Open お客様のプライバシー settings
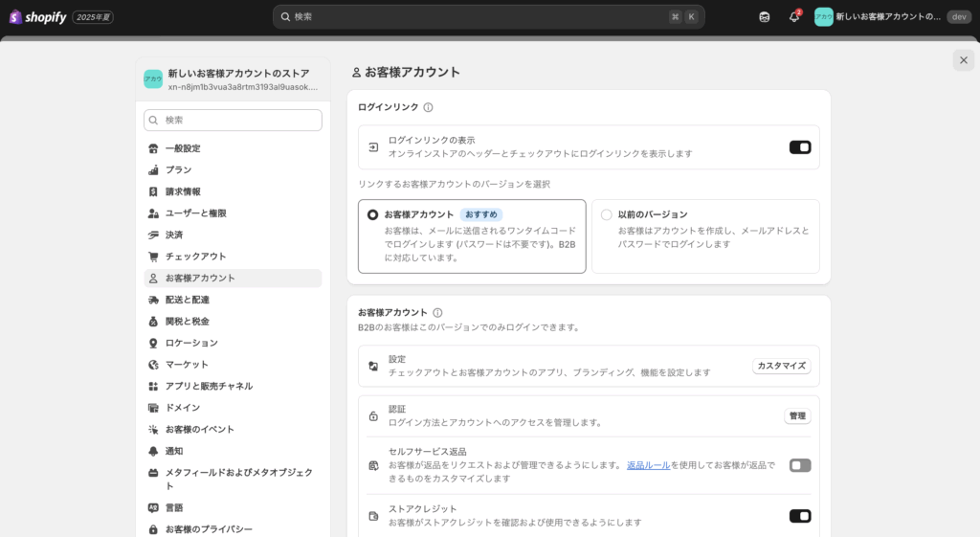Screen dimensions: 980x537 (x=233, y=529)
